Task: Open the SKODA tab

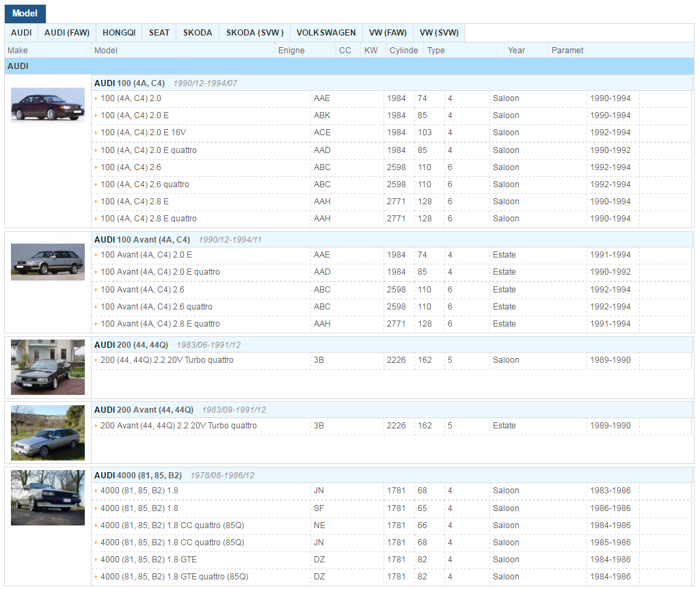Action: click(x=198, y=33)
